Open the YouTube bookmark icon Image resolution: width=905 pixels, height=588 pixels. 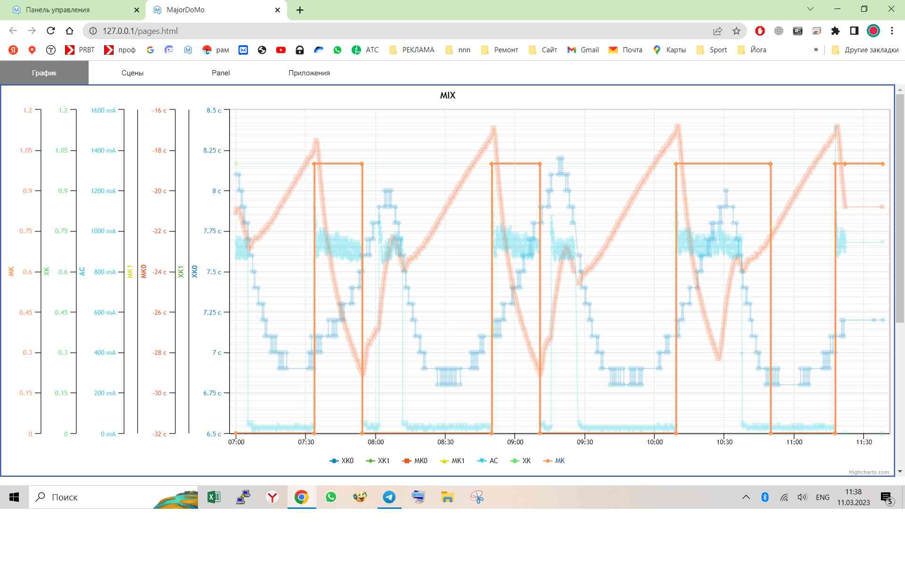(x=281, y=50)
